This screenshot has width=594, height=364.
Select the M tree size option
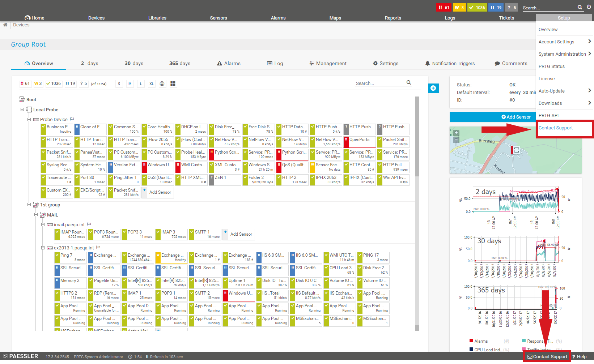(x=130, y=84)
